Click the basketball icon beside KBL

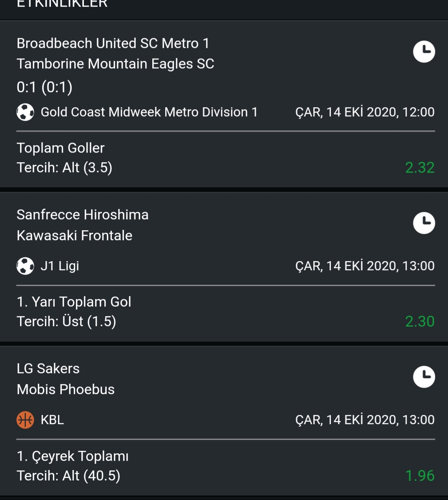(x=25, y=420)
